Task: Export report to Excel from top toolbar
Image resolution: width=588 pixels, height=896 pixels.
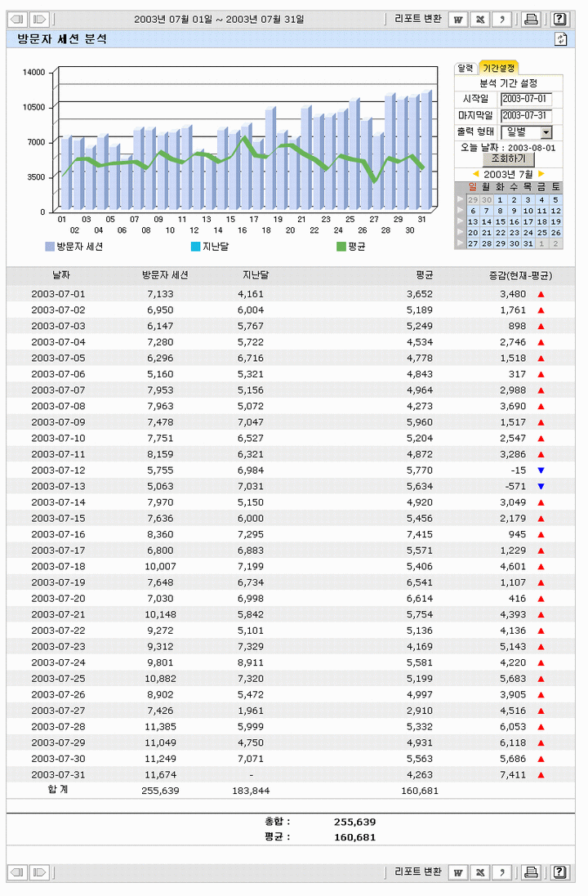Action: coord(481,19)
